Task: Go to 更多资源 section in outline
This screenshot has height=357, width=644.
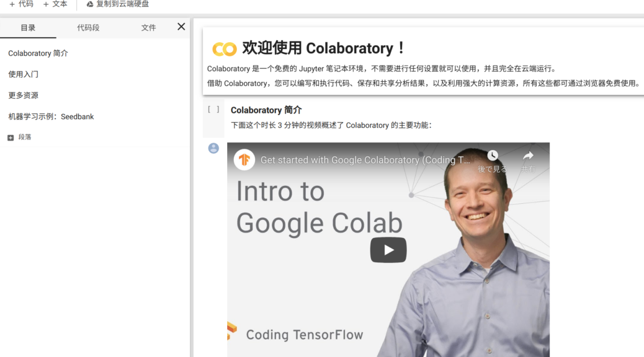Action: pos(24,95)
